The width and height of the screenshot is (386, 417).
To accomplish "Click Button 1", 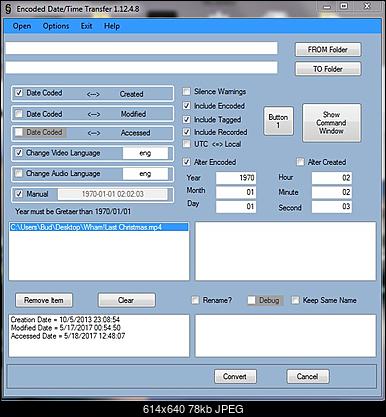I will coord(278,121).
